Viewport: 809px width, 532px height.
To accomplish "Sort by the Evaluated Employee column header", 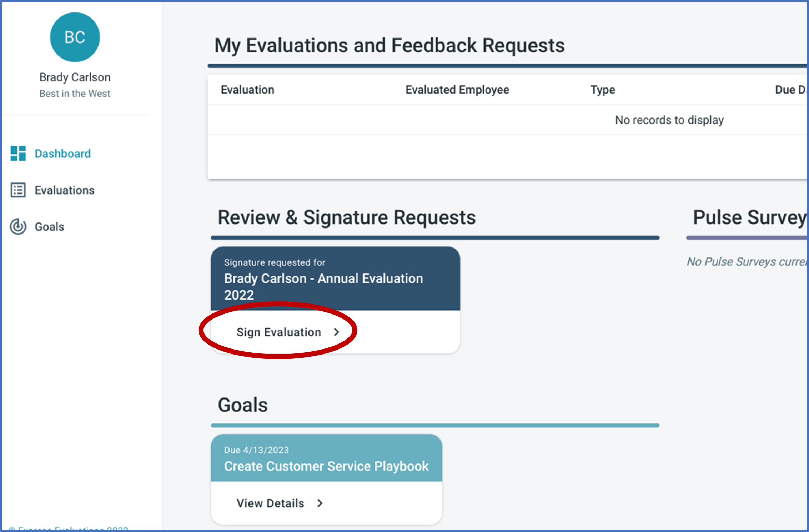I will (457, 90).
